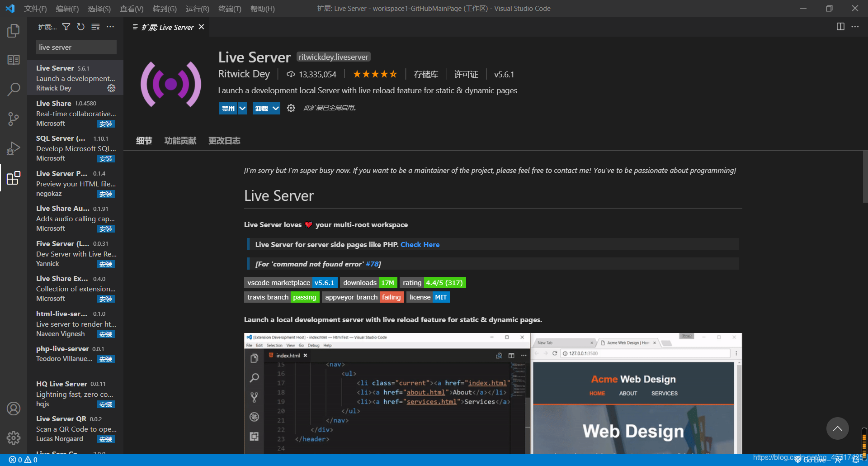Open the 终端(T) menu
Image resolution: width=868 pixels, height=466 pixels.
click(x=230, y=9)
